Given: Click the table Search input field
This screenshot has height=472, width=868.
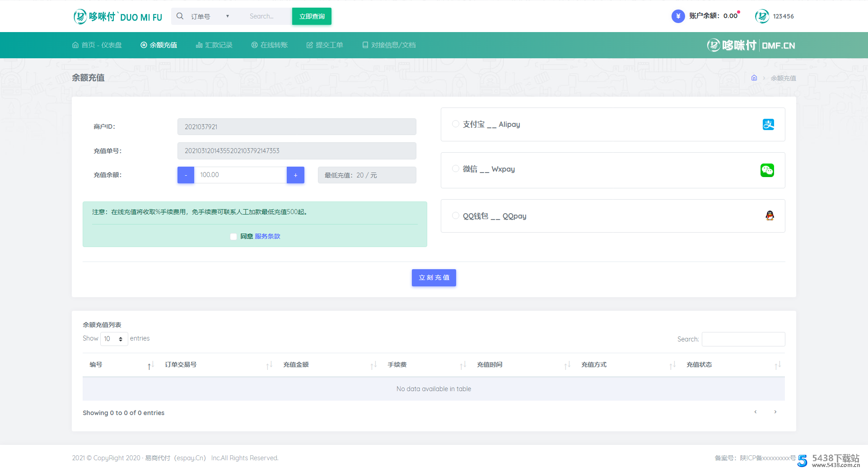Looking at the screenshot, I should 743,339.
